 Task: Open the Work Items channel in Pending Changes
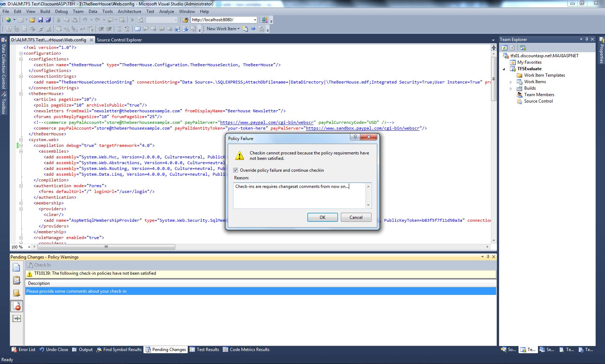click(x=17, y=280)
